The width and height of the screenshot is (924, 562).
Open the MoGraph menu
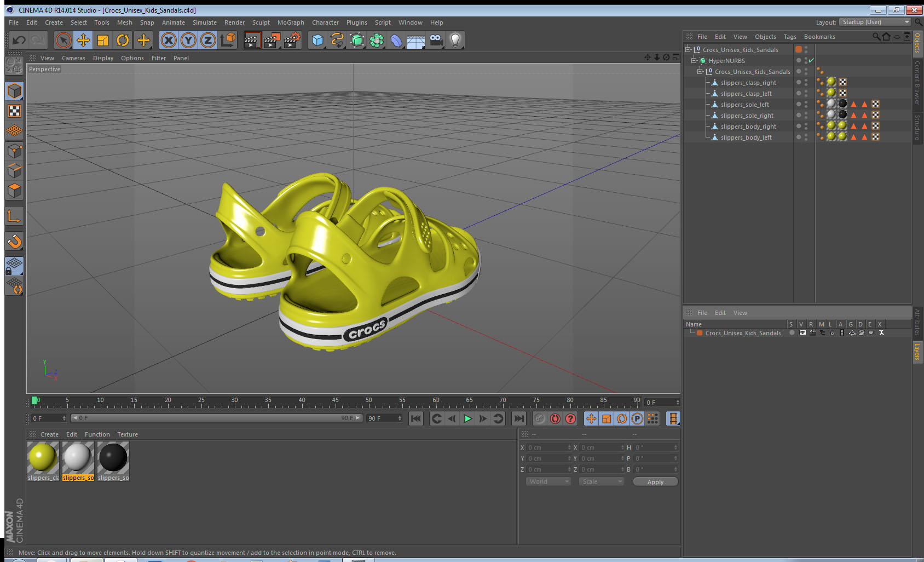[291, 22]
